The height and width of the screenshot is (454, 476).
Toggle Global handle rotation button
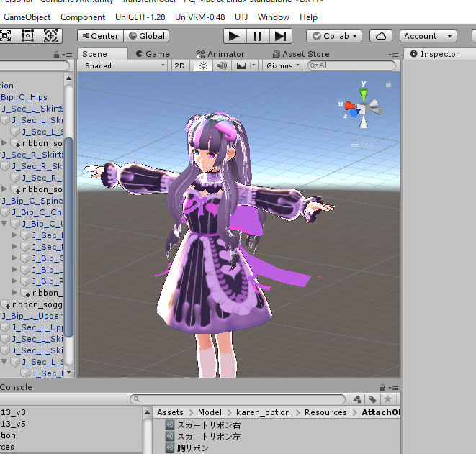coord(146,36)
